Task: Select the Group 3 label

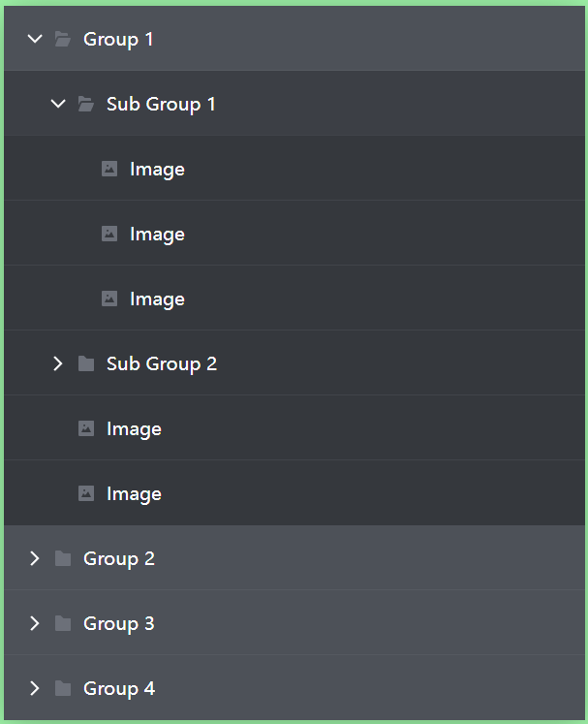Action: pyautogui.click(x=119, y=624)
